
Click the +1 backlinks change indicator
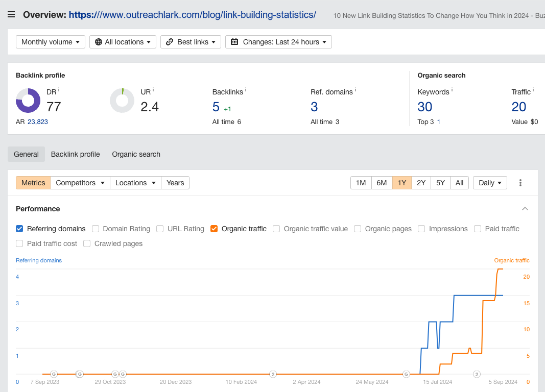click(x=227, y=109)
